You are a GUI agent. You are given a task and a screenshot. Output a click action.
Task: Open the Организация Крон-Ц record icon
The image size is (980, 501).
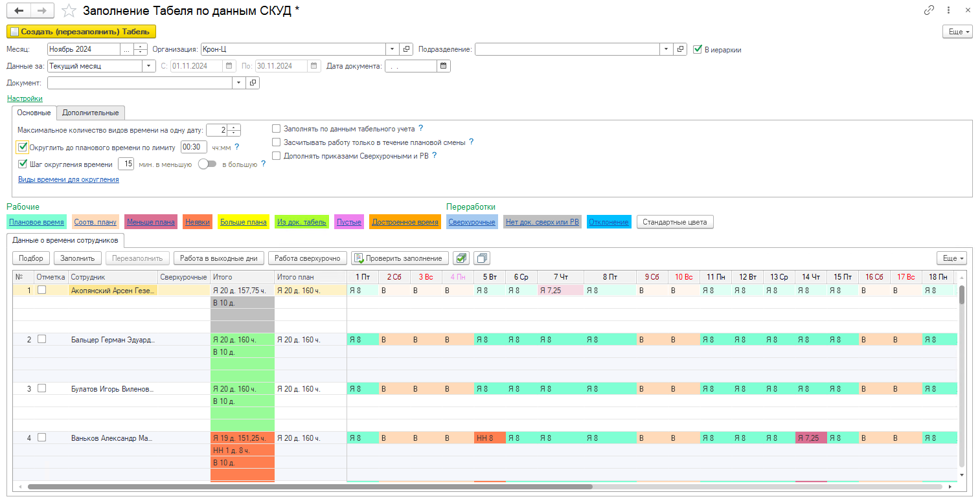[x=407, y=49]
